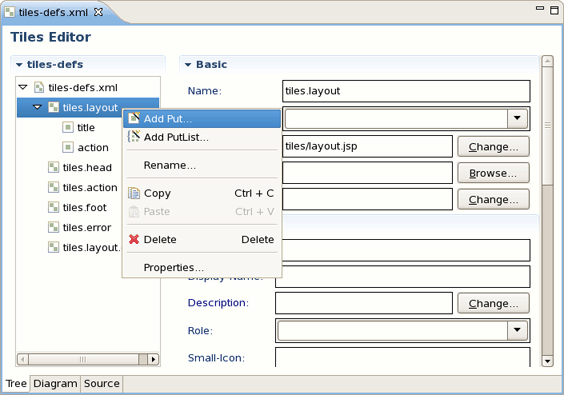Open the Role dropdown

pos(517,330)
